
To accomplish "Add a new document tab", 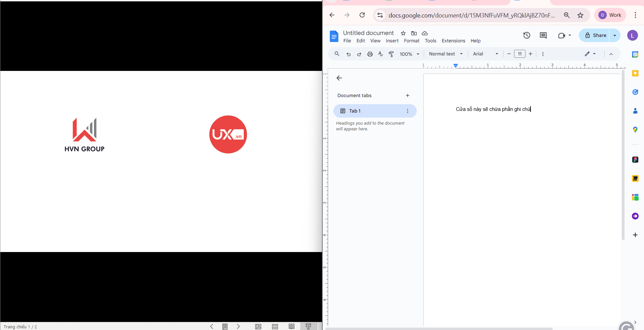I will coord(407,95).
